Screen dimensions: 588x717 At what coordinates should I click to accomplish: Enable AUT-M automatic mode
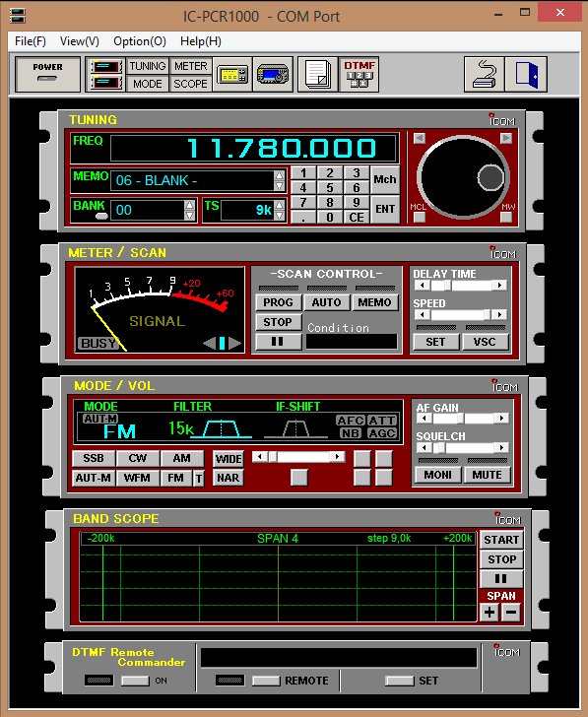click(x=94, y=478)
